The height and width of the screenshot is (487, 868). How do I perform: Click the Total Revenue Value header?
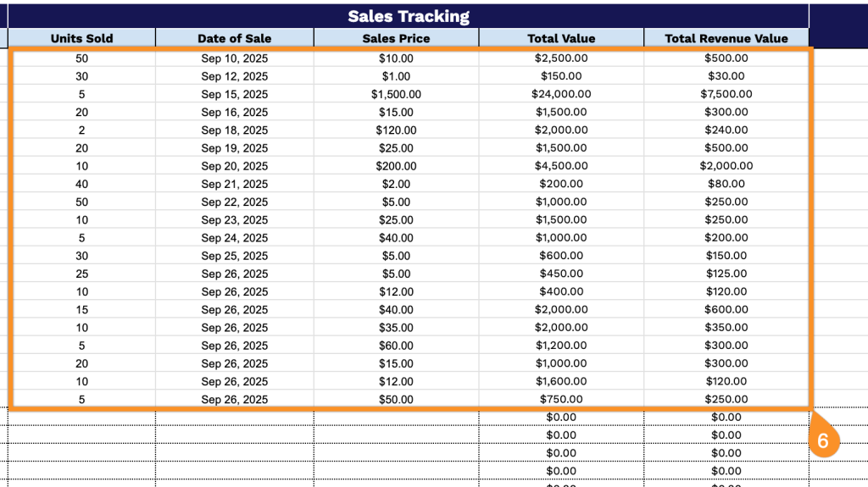(726, 38)
